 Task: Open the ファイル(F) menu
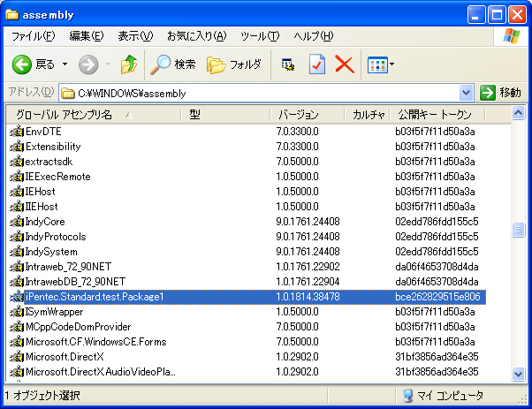pos(33,36)
